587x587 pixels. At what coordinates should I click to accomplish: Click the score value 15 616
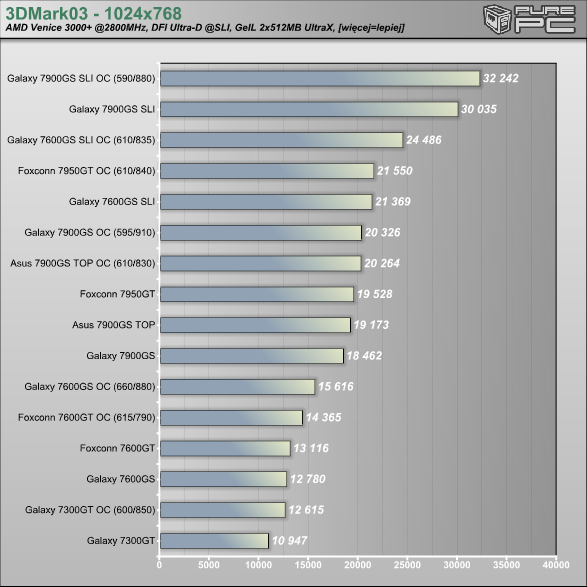click(x=336, y=386)
